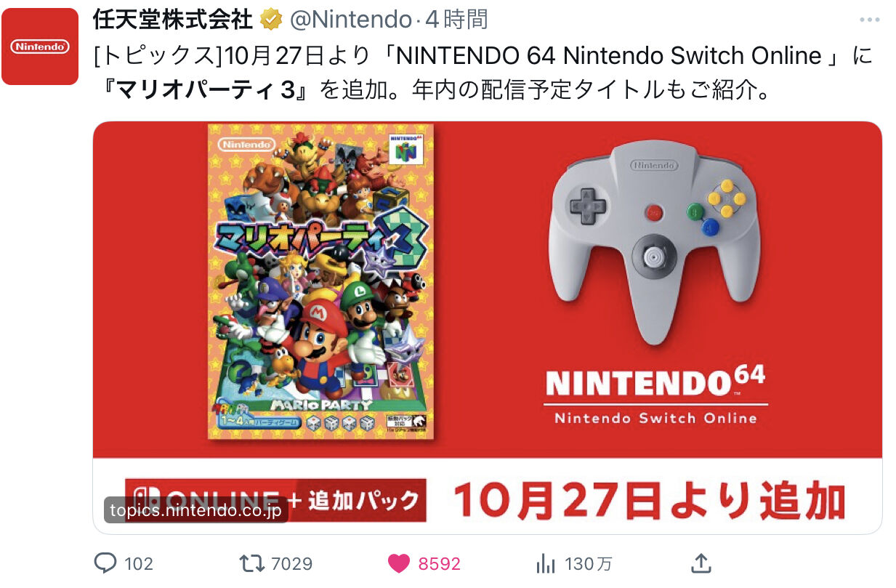Click the Mario Party 3 box art
This screenshot has height=588, width=896.
pyautogui.click(x=320, y=281)
